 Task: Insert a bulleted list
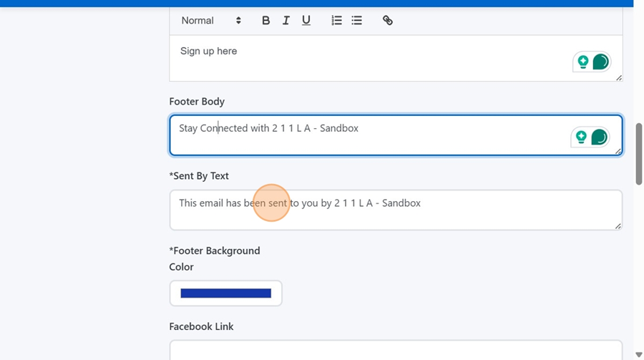[356, 21]
